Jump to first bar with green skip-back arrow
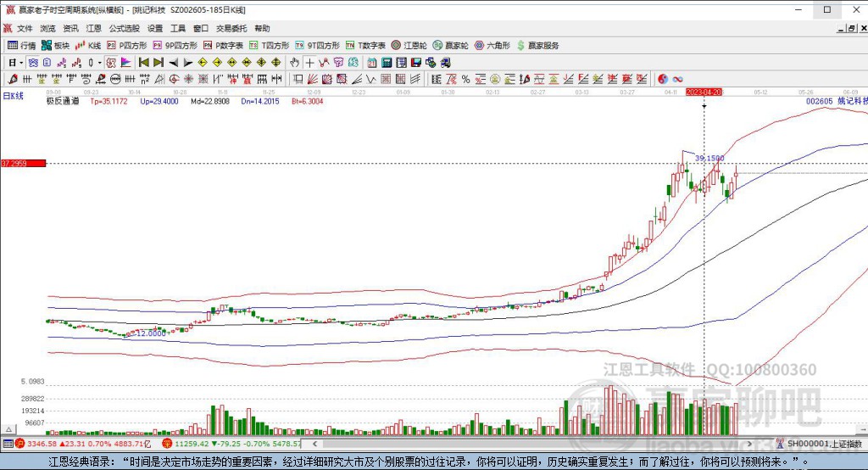Image resolution: width=868 pixels, height=470 pixels. click(143, 62)
